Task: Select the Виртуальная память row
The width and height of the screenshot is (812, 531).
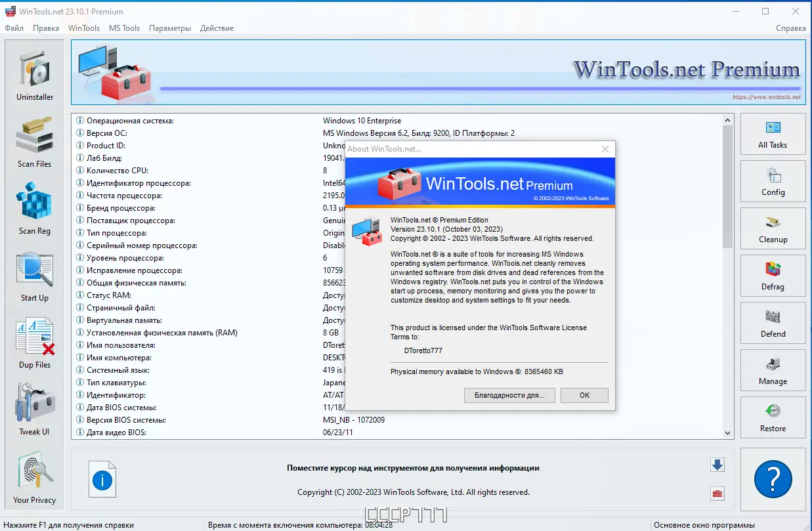Action: [396, 320]
